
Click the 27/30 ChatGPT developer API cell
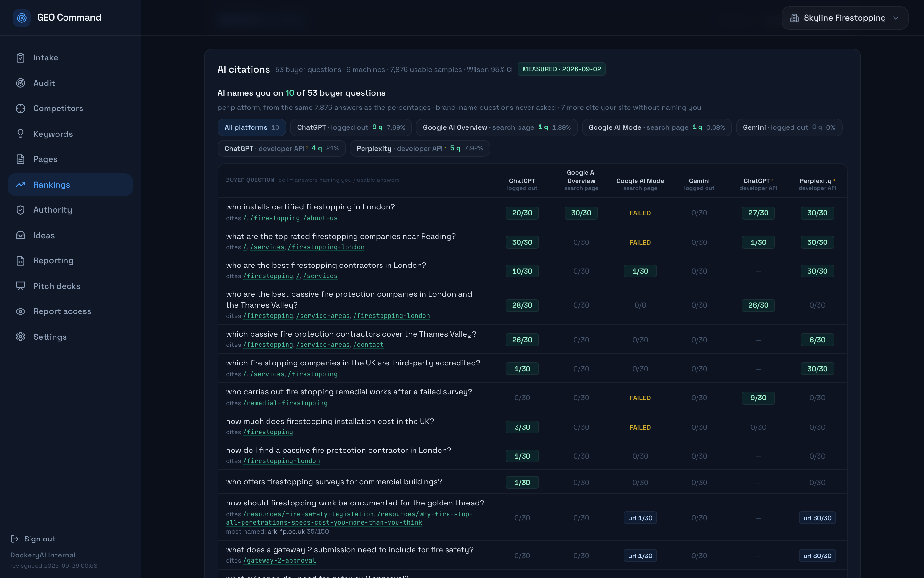(x=758, y=213)
